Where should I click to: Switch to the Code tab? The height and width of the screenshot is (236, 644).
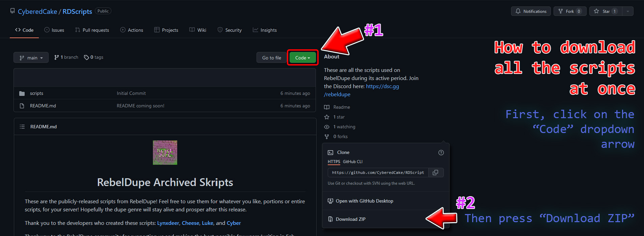24,30
